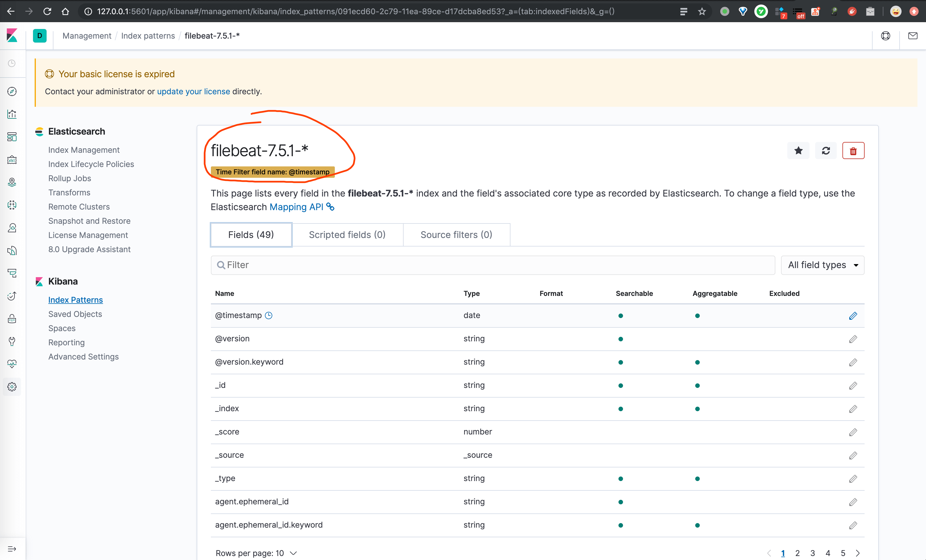Click into the Filter search field
Screen dimensions: 926x560
point(493,265)
